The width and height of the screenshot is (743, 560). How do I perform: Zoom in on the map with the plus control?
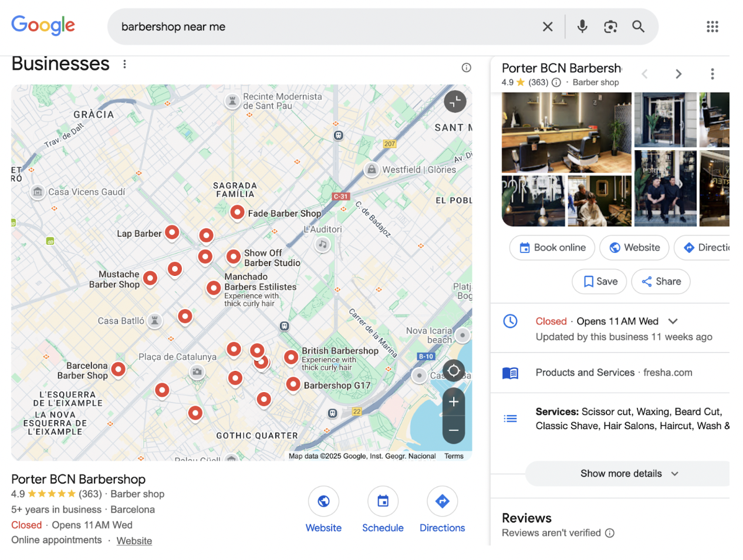[x=452, y=402]
